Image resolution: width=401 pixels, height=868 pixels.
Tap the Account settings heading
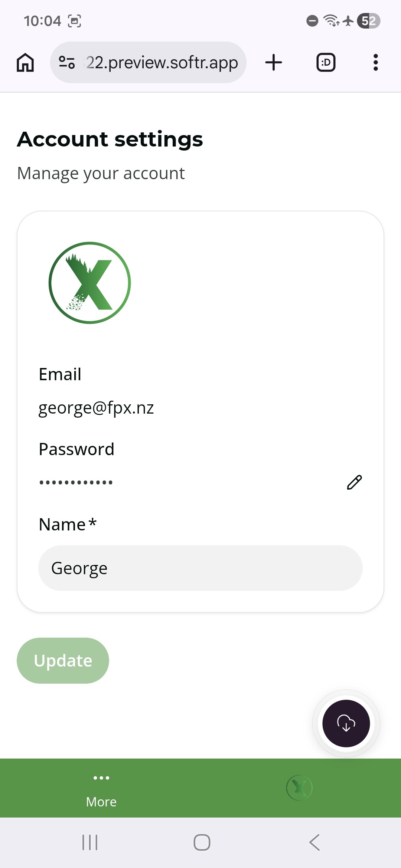tap(110, 139)
